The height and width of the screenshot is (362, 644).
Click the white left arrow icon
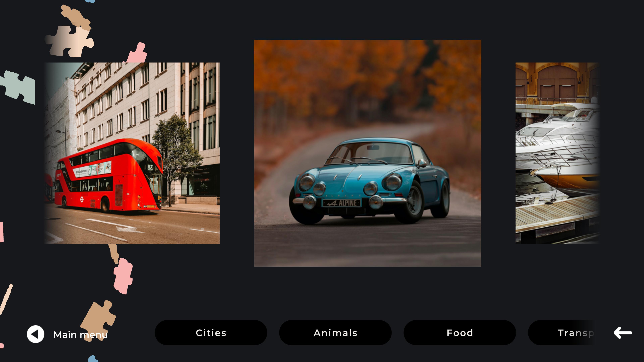(x=623, y=333)
